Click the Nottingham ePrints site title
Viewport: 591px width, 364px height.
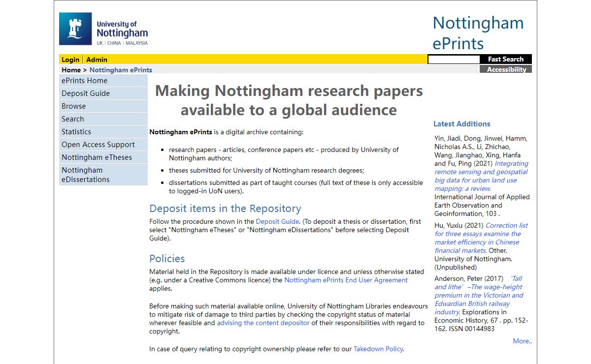(478, 33)
